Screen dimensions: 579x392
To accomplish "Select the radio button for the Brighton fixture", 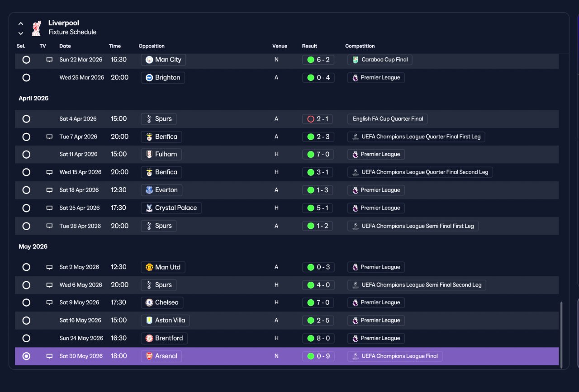I will tap(26, 78).
